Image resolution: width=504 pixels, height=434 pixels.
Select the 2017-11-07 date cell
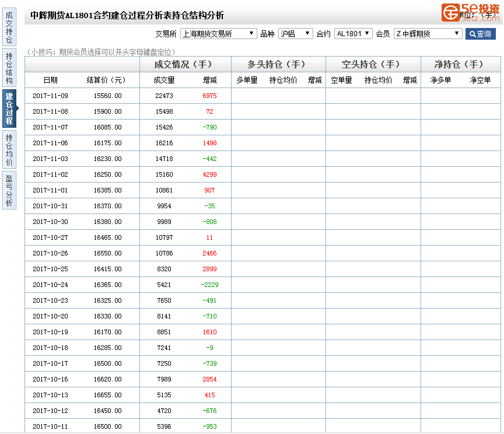point(51,127)
